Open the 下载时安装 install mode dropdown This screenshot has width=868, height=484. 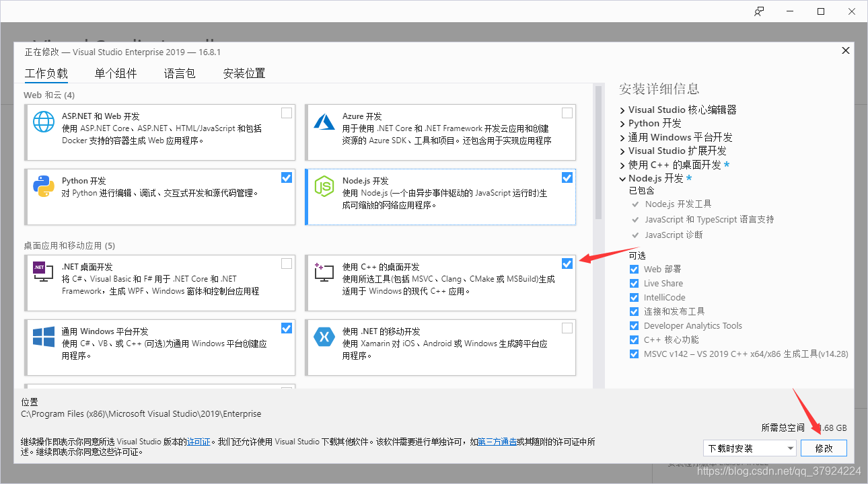coord(750,448)
